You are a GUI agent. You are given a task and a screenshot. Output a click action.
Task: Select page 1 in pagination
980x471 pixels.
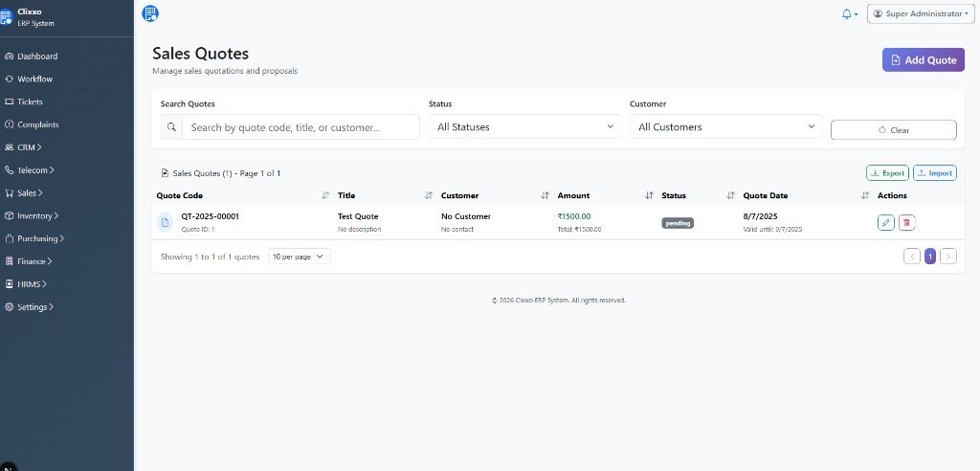pos(930,256)
